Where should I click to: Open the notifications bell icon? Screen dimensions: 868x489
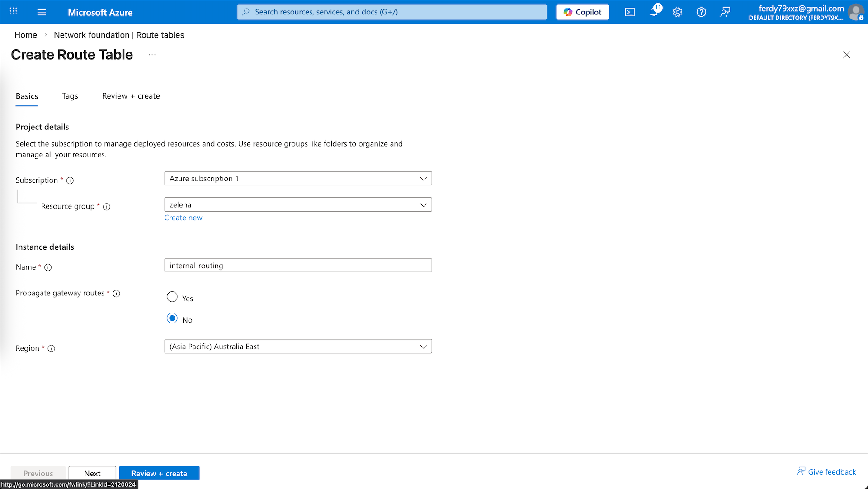pos(654,12)
